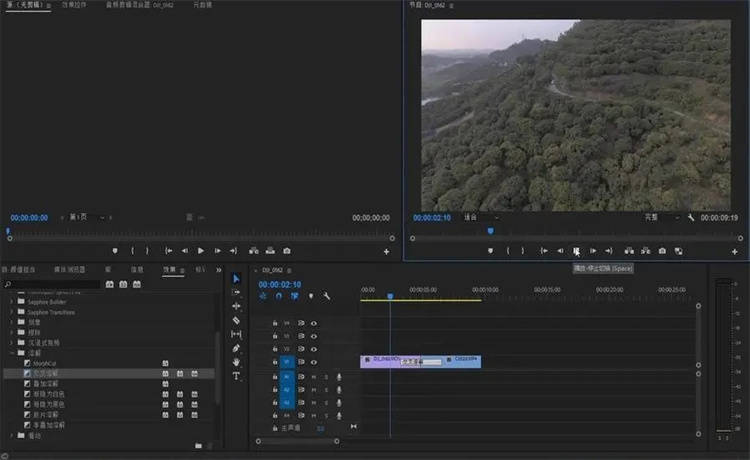Expand the Sapphire Builder folder
The image size is (750, 460).
(11, 302)
